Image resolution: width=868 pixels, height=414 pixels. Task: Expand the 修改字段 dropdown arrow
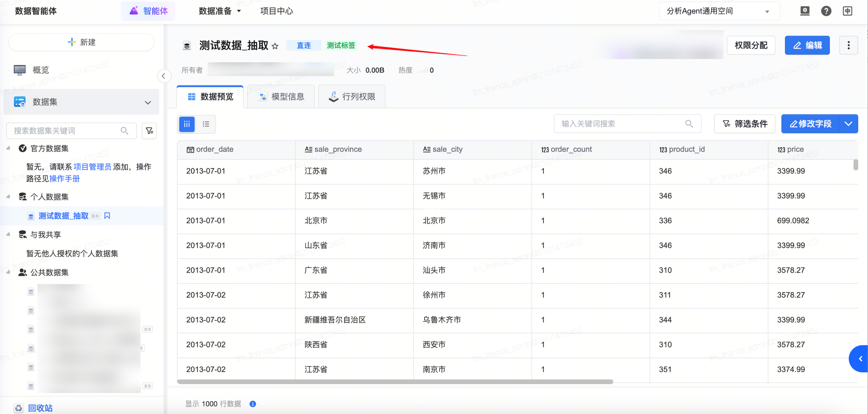point(848,124)
